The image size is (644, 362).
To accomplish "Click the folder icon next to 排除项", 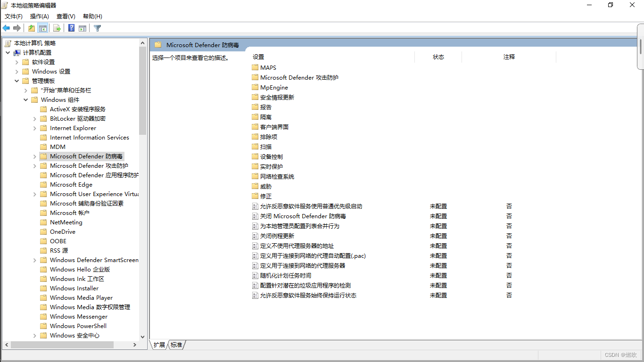I will pyautogui.click(x=255, y=137).
